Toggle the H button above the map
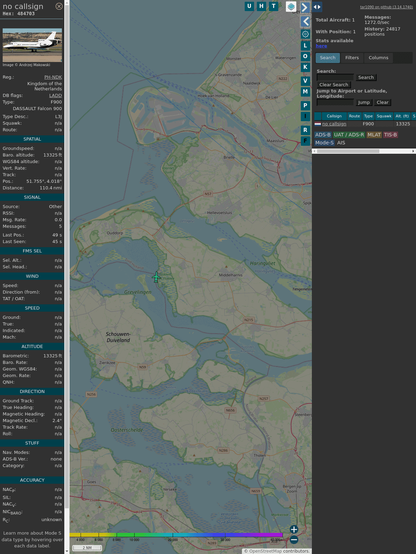The image size is (416, 554). point(261,6)
